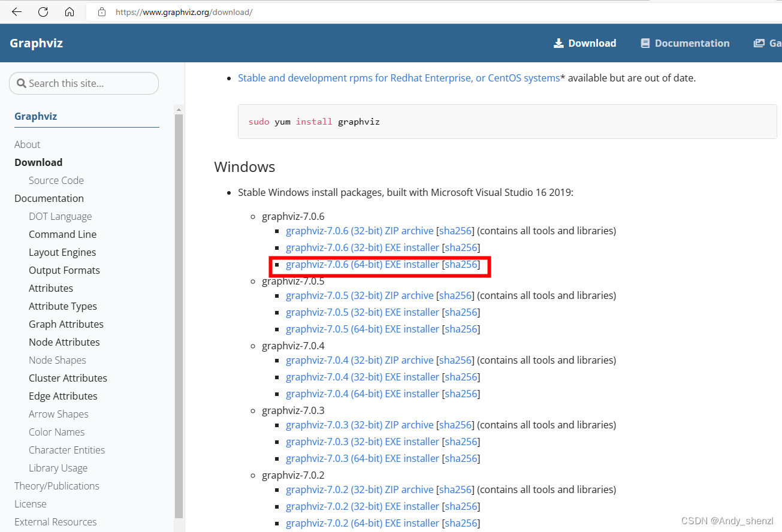Download graphviz-7.0.3 (32-bit) EXE installer
Image resolution: width=782 pixels, height=532 pixels.
[363, 442]
